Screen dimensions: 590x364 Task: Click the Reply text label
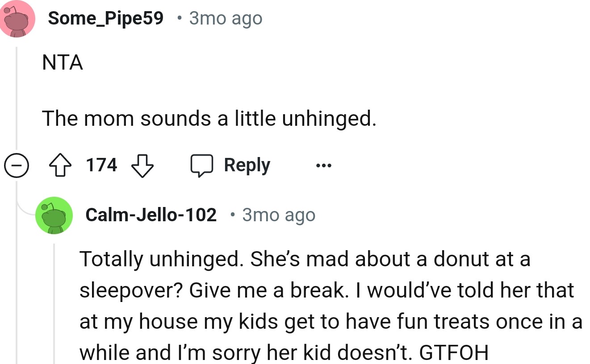[247, 165]
